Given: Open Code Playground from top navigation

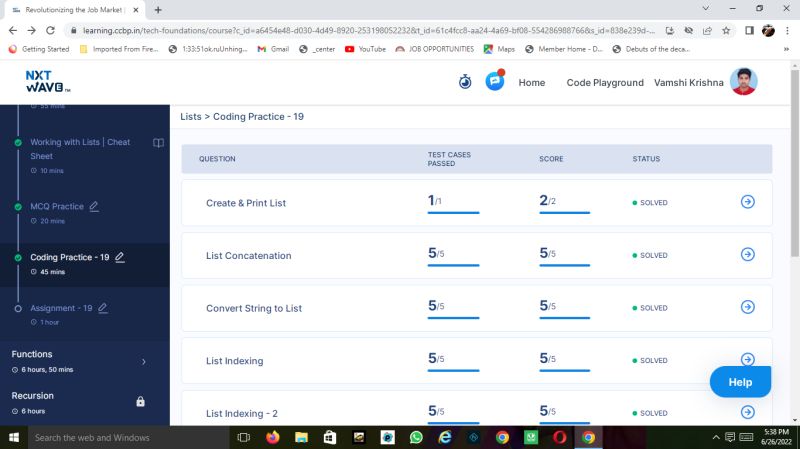Looking at the screenshot, I should pos(605,83).
